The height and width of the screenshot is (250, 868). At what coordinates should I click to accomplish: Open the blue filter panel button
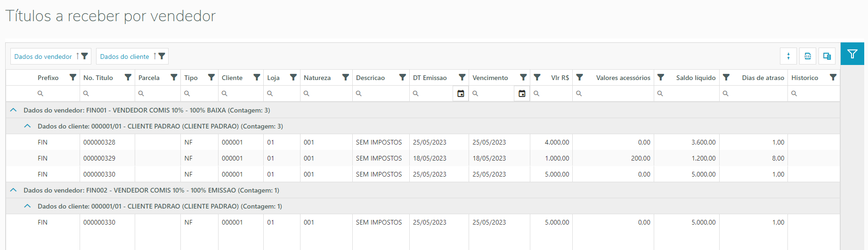[852, 54]
